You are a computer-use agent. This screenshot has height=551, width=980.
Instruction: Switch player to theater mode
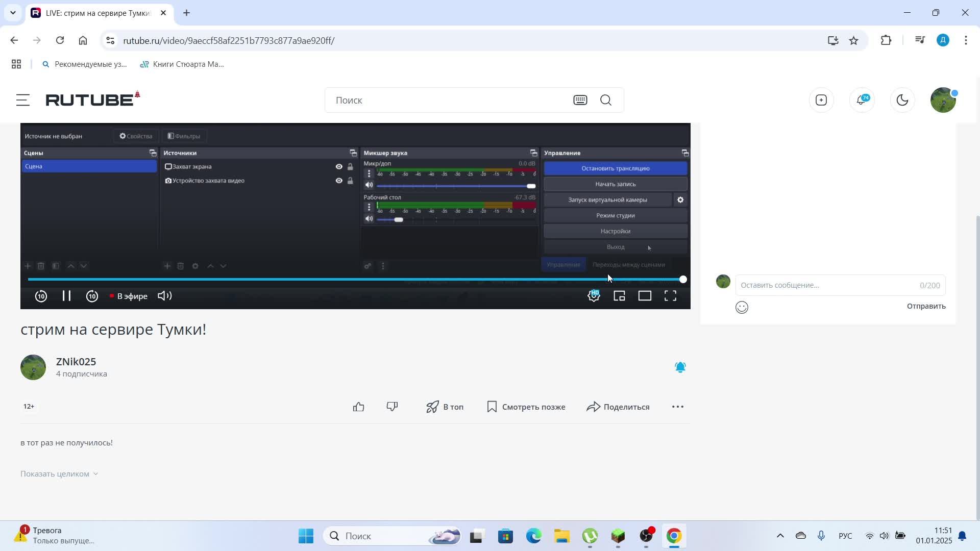coord(645,296)
